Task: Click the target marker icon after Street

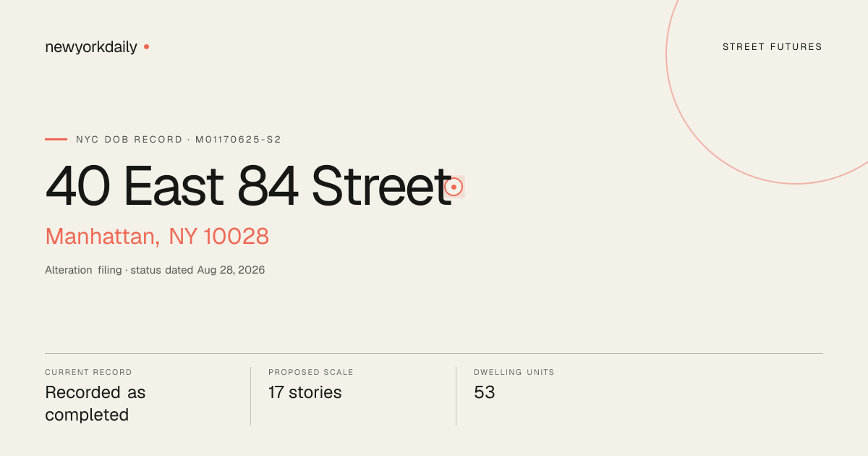Action: click(x=454, y=187)
